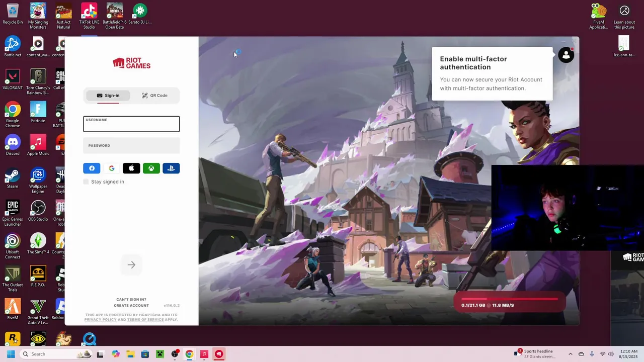The width and height of the screenshot is (644, 362).
Task: Click the Create Account link
Action: tap(131, 305)
